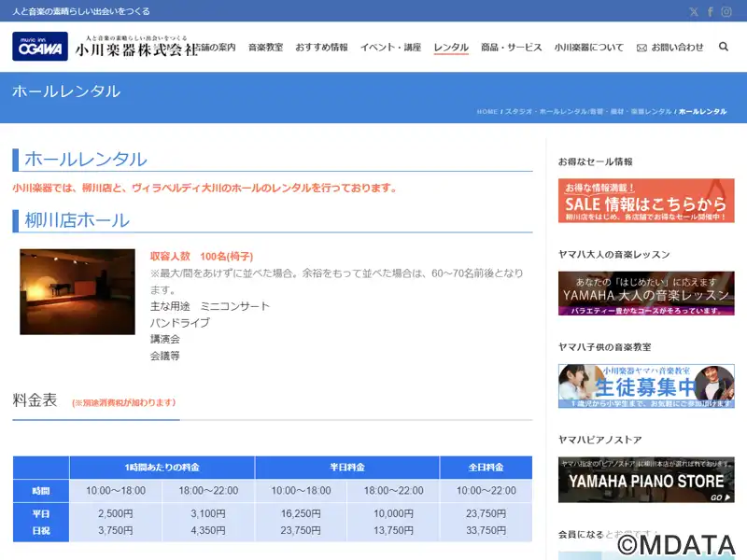The width and height of the screenshot is (747, 560).
Task: Click the 柳川店ホール stage photo
Action: tap(78, 291)
